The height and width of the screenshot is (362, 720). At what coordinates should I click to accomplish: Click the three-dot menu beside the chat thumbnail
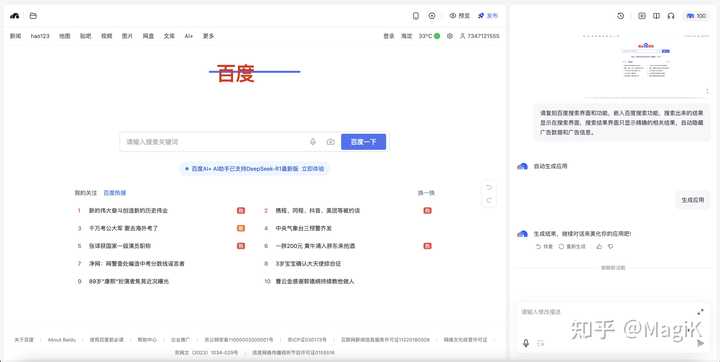click(x=707, y=91)
